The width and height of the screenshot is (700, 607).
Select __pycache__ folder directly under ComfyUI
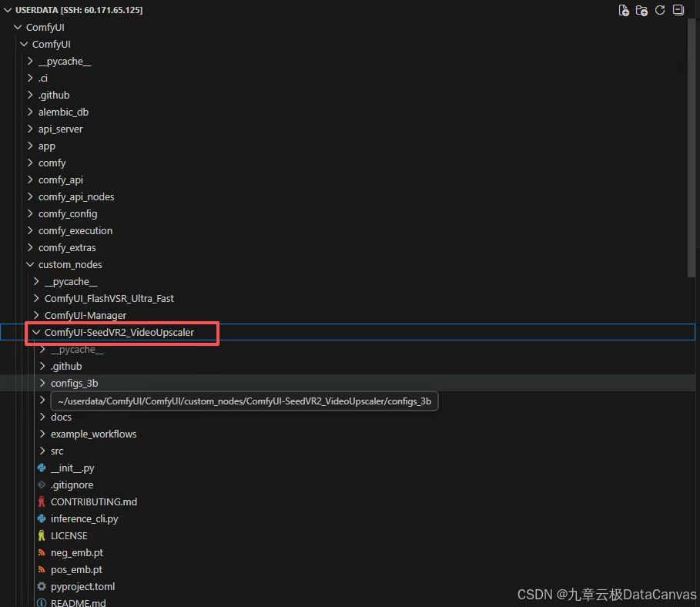(65, 61)
